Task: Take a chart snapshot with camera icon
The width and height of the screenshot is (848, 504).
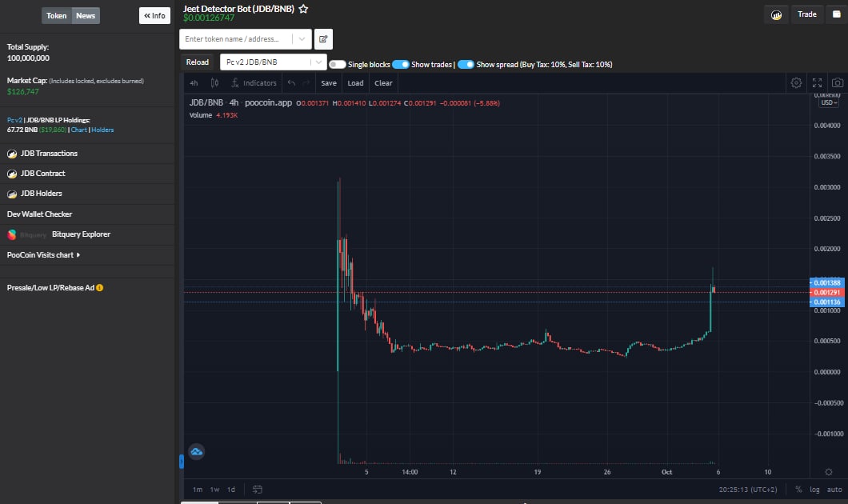Action: (x=837, y=82)
